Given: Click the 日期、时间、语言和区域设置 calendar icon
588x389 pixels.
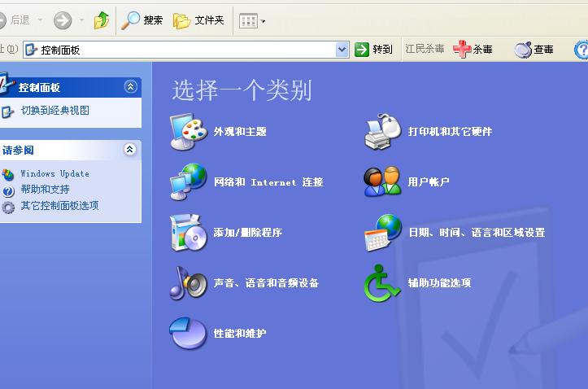Looking at the screenshot, I should pyautogui.click(x=382, y=233).
